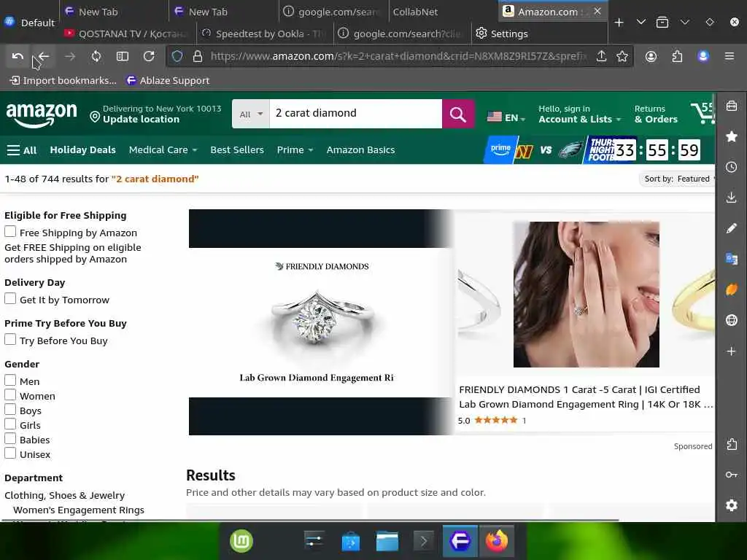Check the Girls gender filter
747x560 pixels.
10,424
